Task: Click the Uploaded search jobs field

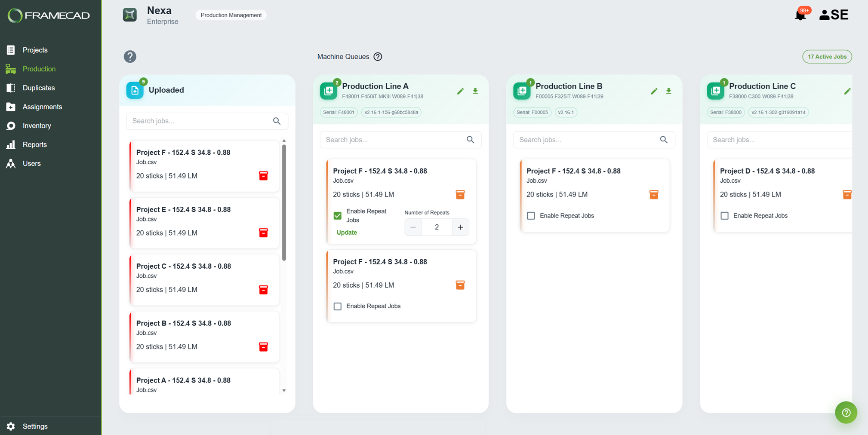Action: (207, 121)
